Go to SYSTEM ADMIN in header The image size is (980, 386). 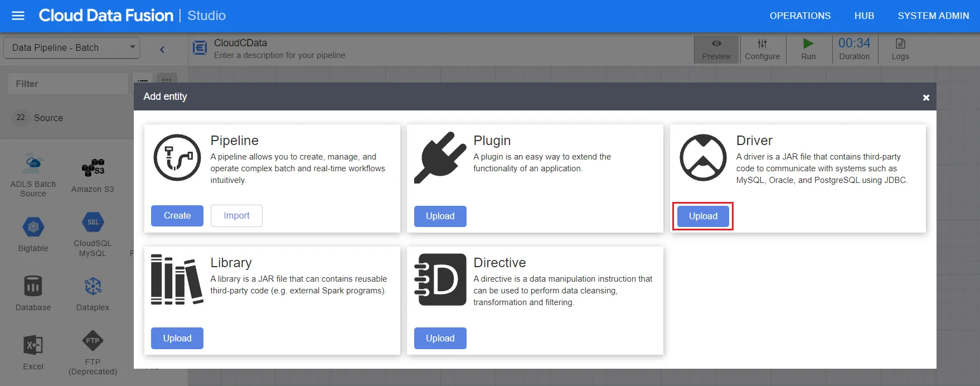(x=933, y=16)
